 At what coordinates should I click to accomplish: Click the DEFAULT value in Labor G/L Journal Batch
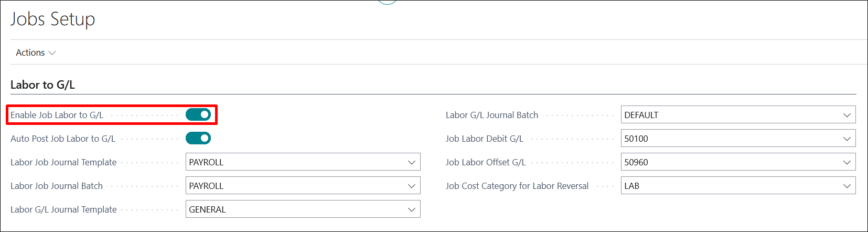click(x=641, y=115)
